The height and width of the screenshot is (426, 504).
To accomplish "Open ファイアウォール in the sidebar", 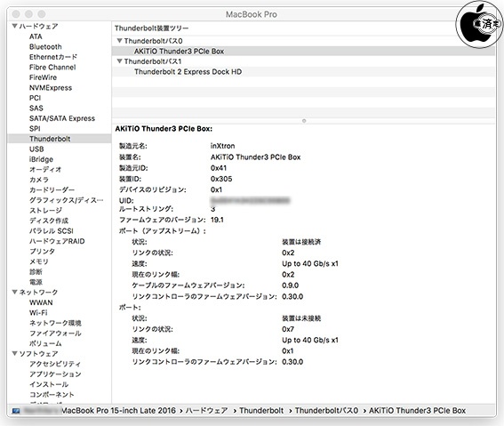I will pos(55,334).
